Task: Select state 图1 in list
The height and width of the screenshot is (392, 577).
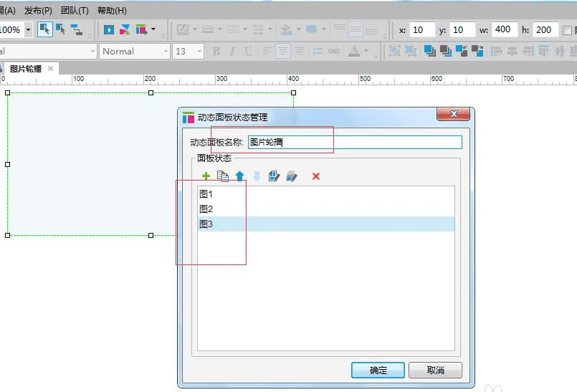Action: [x=326, y=194]
